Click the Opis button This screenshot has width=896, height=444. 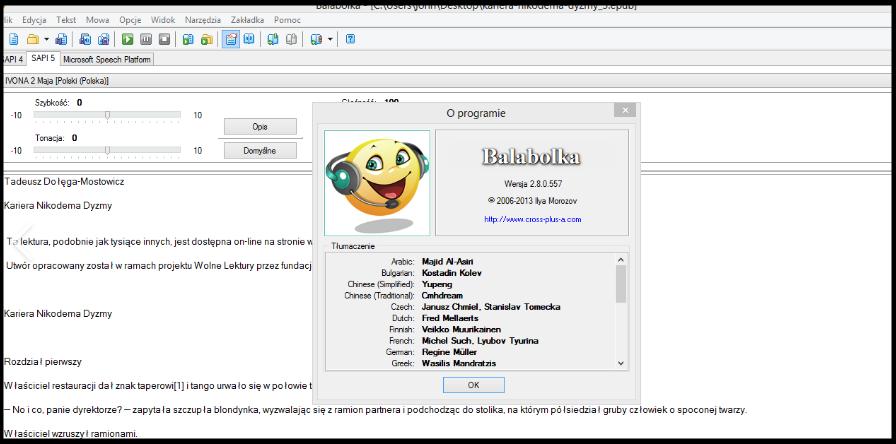click(x=260, y=127)
